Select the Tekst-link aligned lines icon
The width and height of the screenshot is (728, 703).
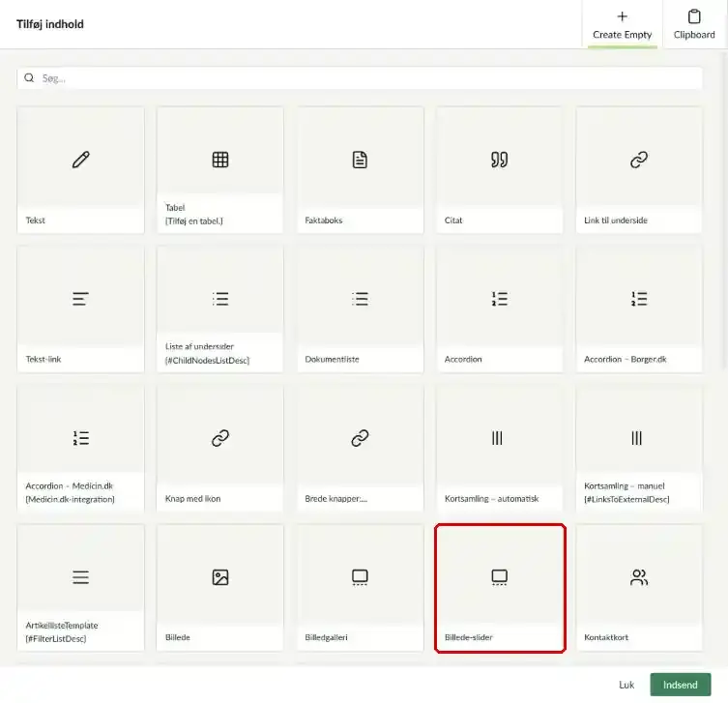click(x=80, y=299)
